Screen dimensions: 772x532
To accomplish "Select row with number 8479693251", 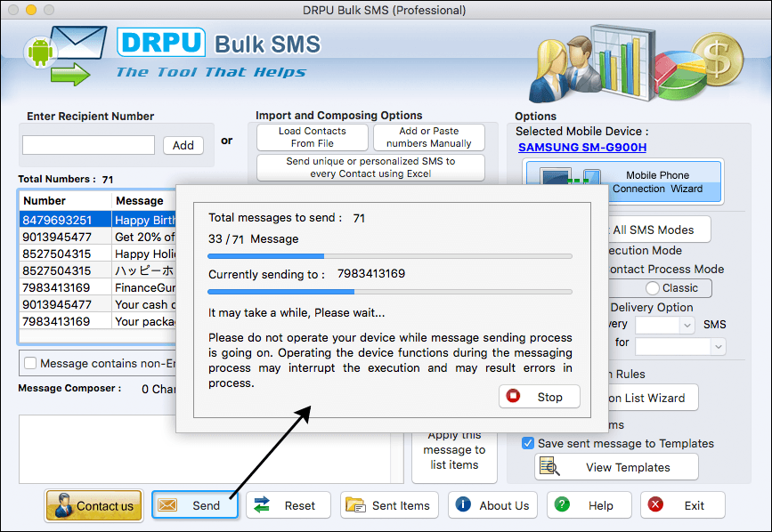I will pyautogui.click(x=97, y=220).
